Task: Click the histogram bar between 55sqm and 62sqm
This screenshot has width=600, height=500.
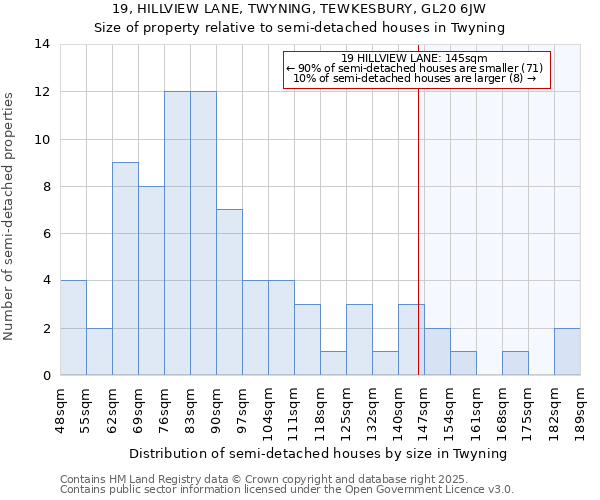Action: click(99, 352)
